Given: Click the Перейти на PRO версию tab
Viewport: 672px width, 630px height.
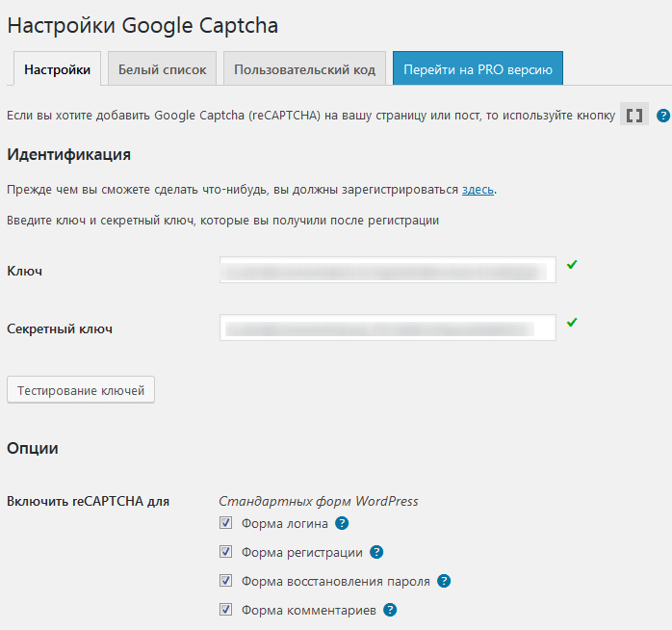Looking at the screenshot, I should [478, 69].
